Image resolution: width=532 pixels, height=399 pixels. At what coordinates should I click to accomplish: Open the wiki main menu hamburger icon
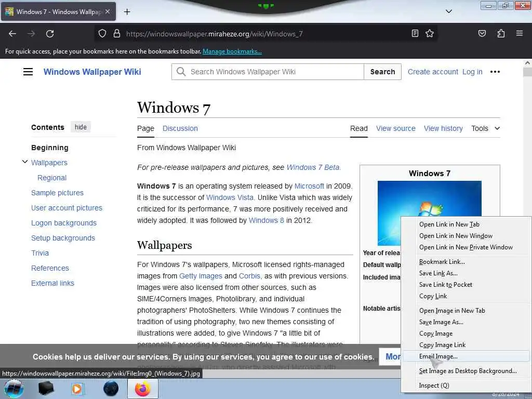click(x=28, y=72)
